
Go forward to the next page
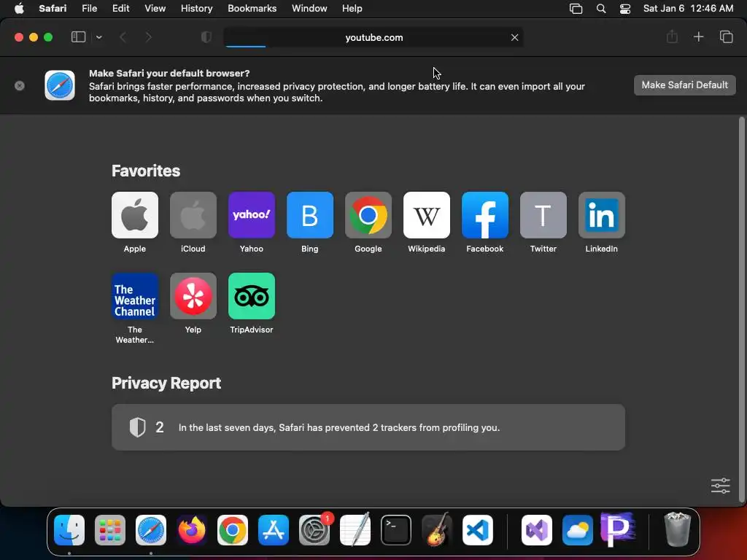pyautogui.click(x=148, y=37)
